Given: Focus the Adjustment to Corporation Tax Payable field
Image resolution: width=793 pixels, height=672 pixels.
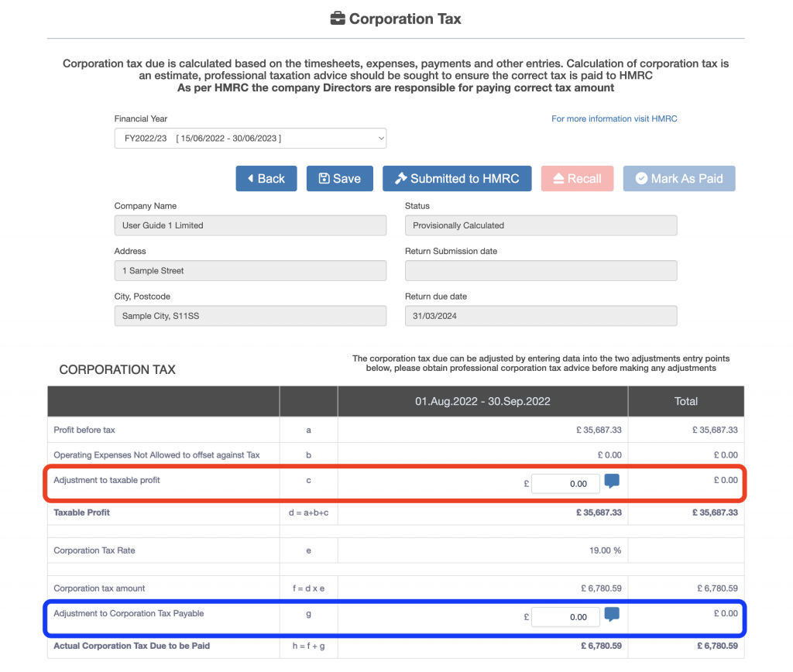Looking at the screenshot, I should pos(565,617).
